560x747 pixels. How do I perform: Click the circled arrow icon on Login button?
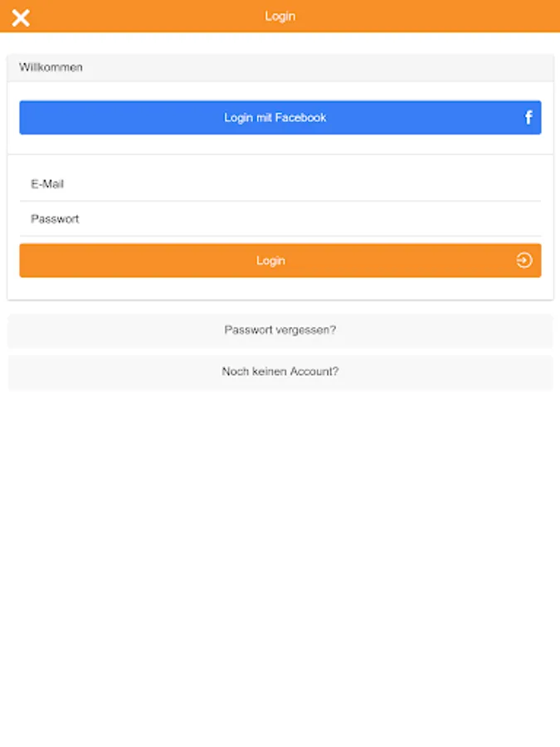tap(523, 261)
